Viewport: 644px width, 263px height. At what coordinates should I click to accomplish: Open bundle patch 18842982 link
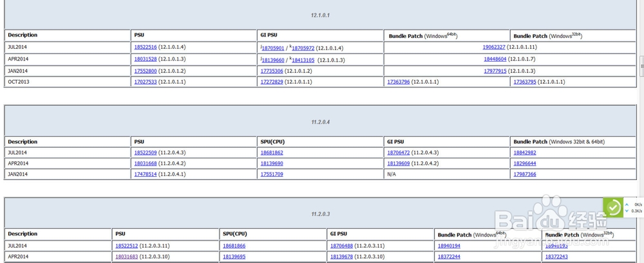(525, 152)
